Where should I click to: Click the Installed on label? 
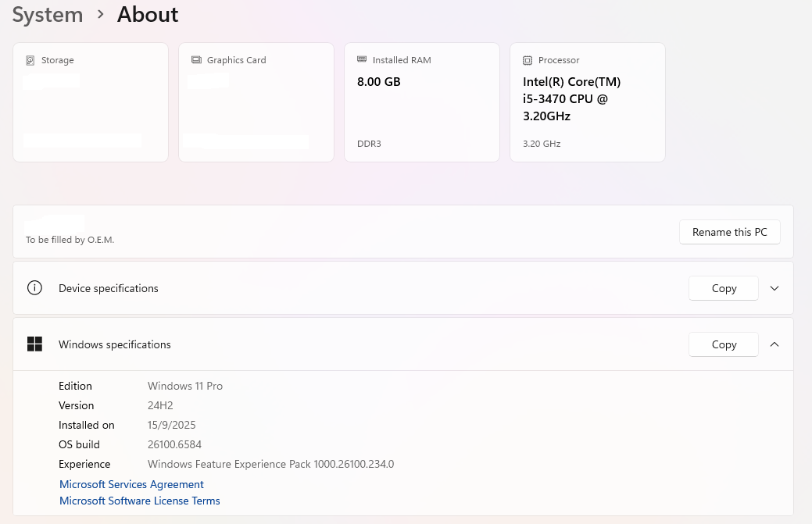pyautogui.click(x=87, y=425)
